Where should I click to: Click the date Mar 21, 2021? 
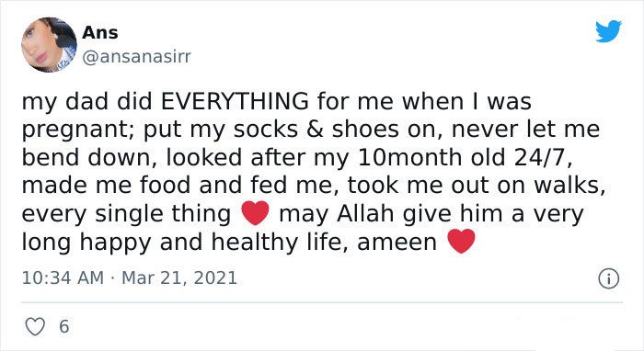179,277
